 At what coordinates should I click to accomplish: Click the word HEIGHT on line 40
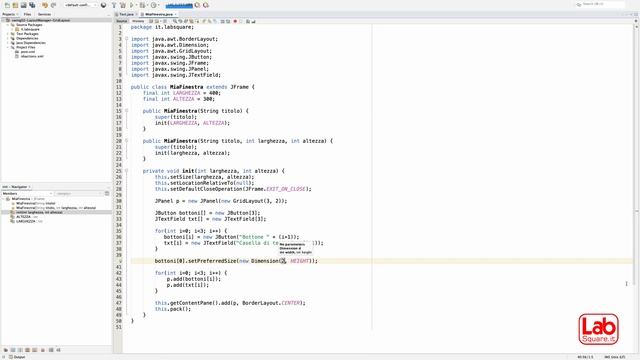tap(300, 261)
